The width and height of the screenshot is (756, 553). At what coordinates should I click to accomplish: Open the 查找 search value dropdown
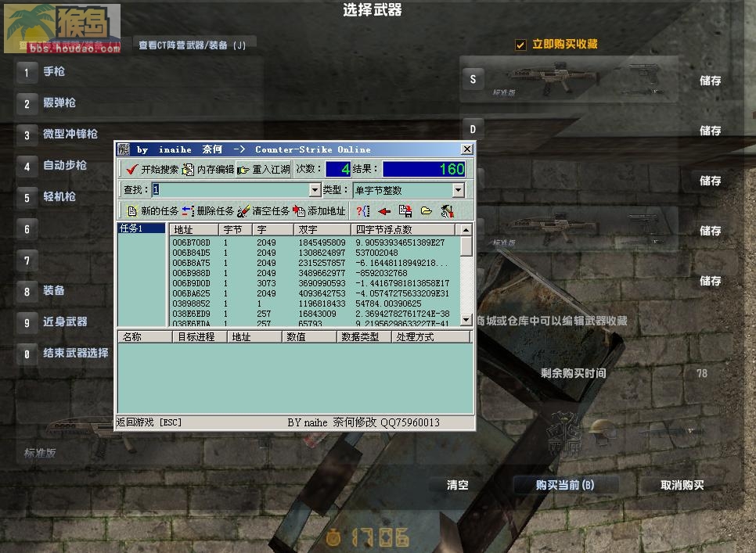coord(315,190)
